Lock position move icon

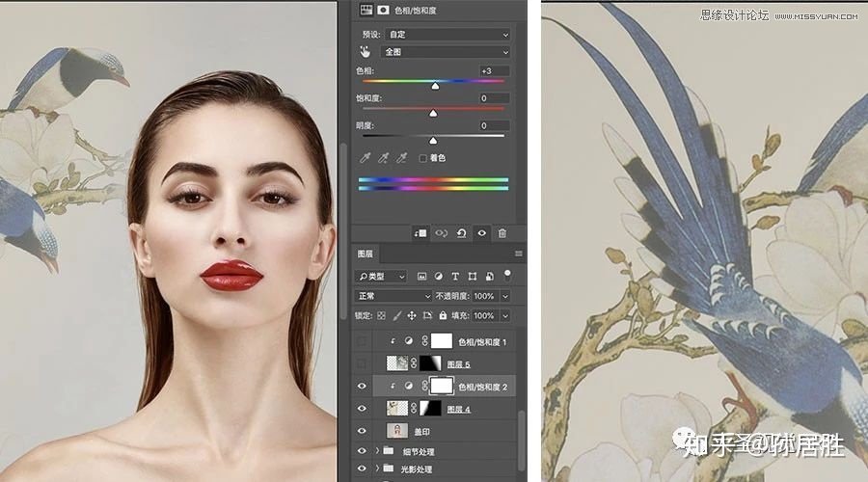[x=411, y=315]
